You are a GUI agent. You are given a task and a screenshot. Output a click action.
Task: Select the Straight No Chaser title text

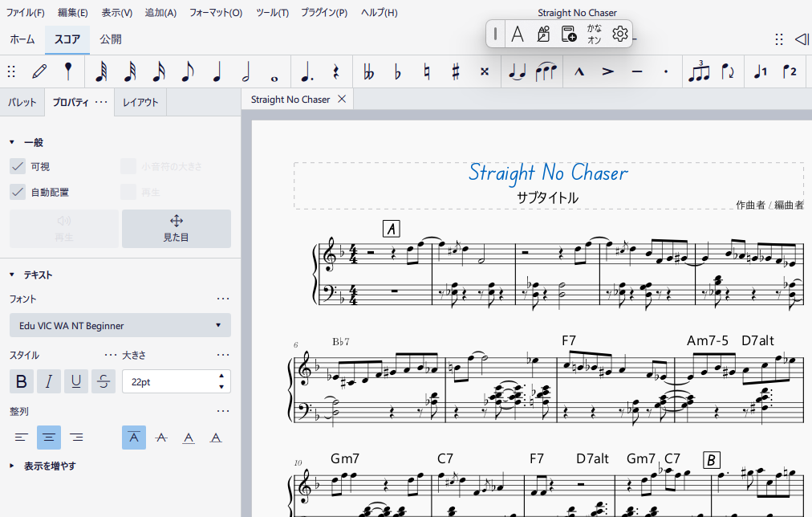click(x=548, y=173)
